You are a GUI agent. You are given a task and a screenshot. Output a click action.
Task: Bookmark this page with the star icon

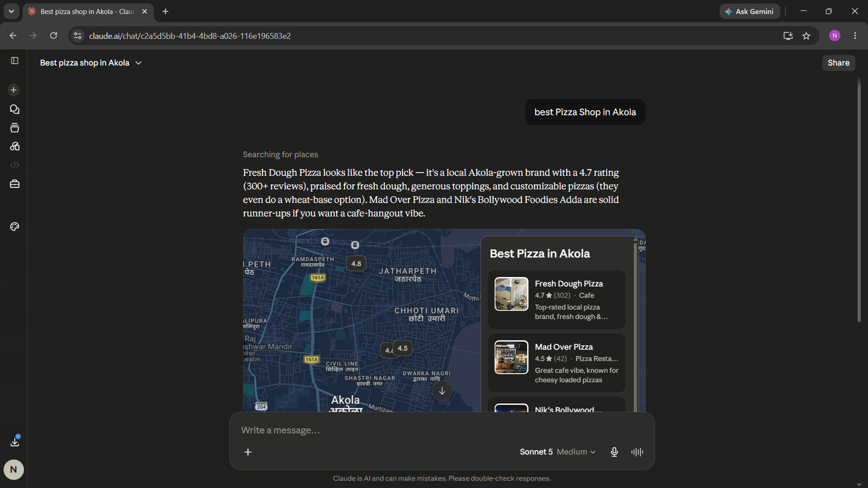[x=806, y=36]
